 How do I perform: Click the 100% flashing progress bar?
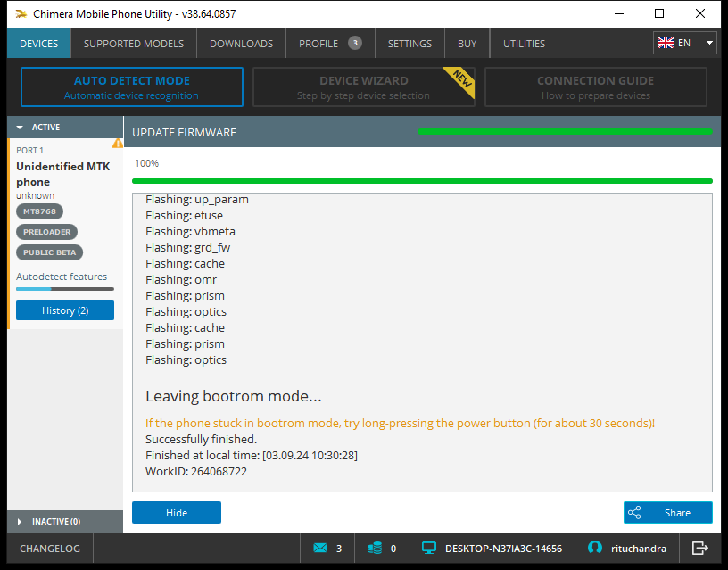(423, 181)
